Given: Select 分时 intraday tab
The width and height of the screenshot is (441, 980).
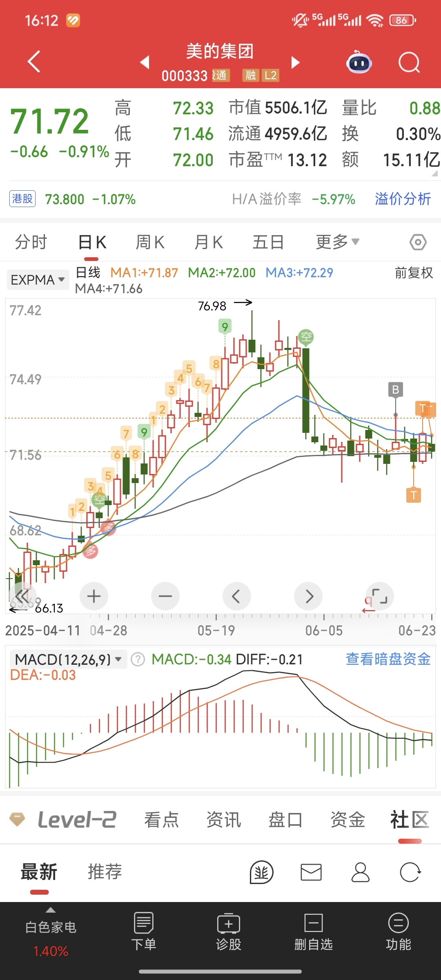Looking at the screenshot, I should [x=31, y=242].
